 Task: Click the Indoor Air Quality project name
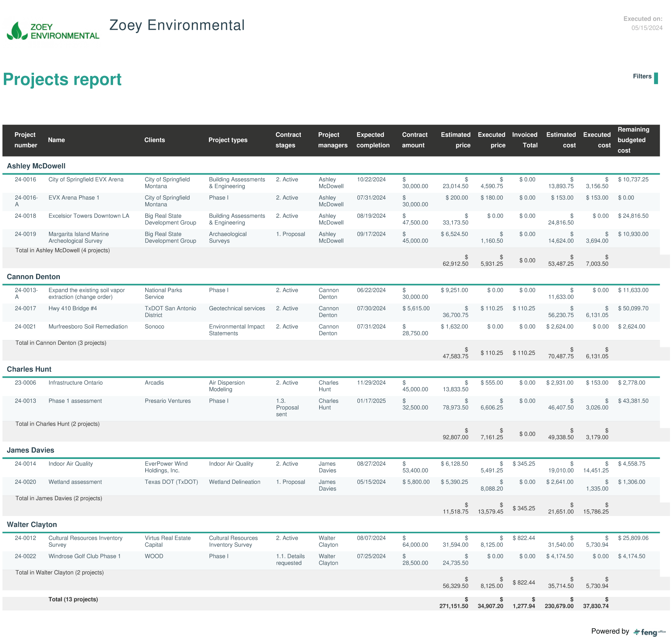point(70,464)
